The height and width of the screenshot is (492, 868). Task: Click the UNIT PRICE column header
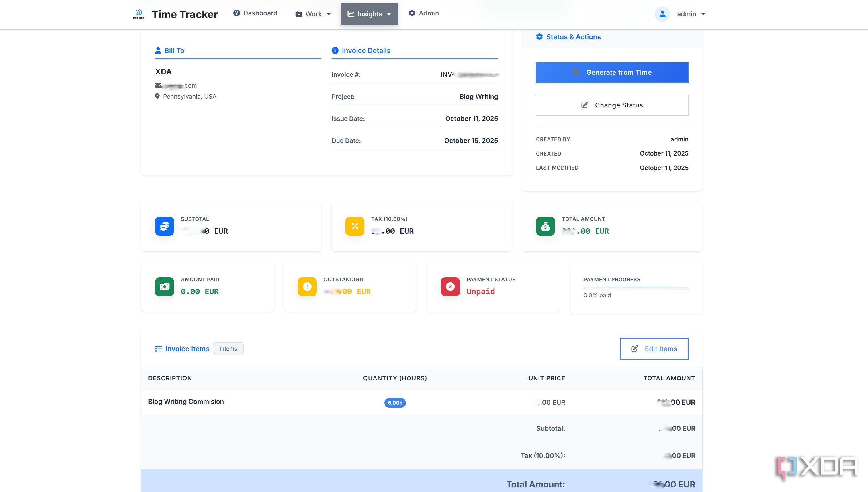pos(547,378)
